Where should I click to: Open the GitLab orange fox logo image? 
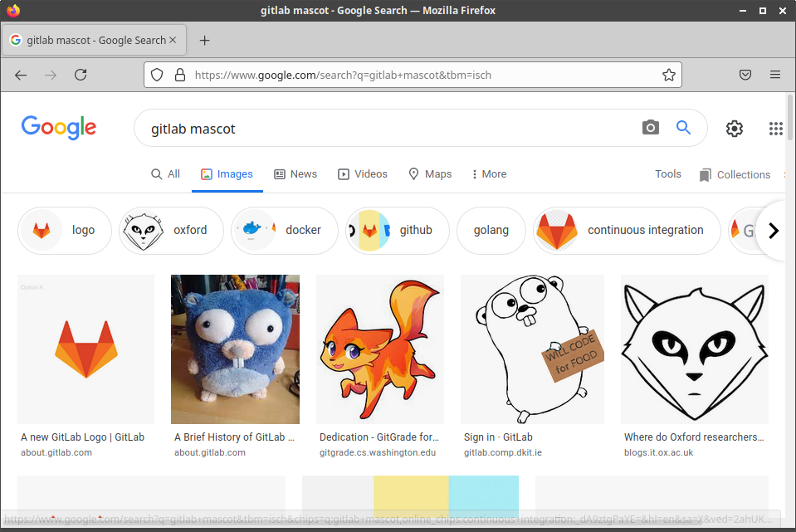(x=85, y=349)
